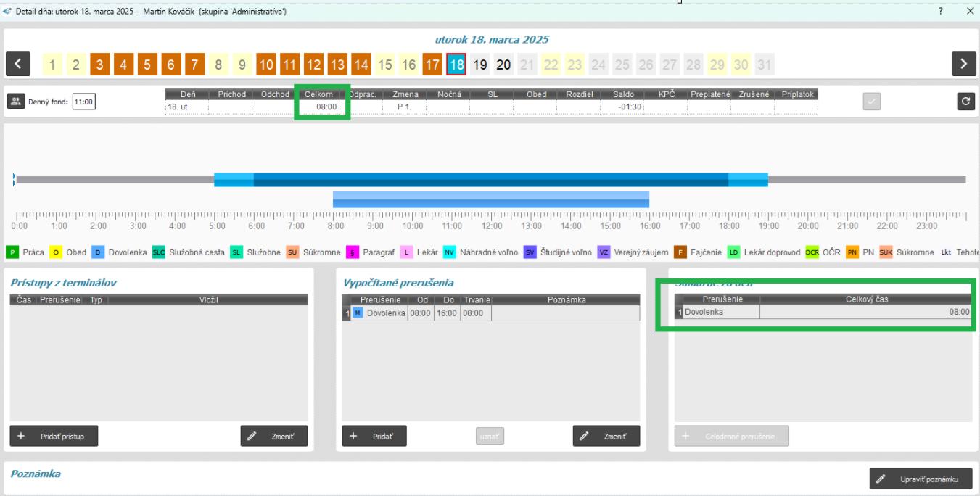Image resolution: width=980 pixels, height=496 pixels.
Task: Click the light blue Dovolenka bar on timeline
Action: (x=490, y=199)
